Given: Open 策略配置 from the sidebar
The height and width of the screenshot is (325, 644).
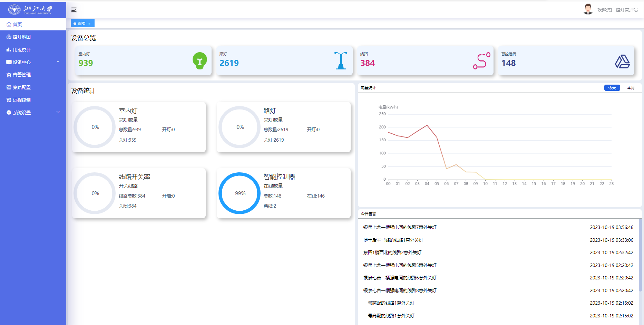Looking at the screenshot, I should (x=21, y=87).
